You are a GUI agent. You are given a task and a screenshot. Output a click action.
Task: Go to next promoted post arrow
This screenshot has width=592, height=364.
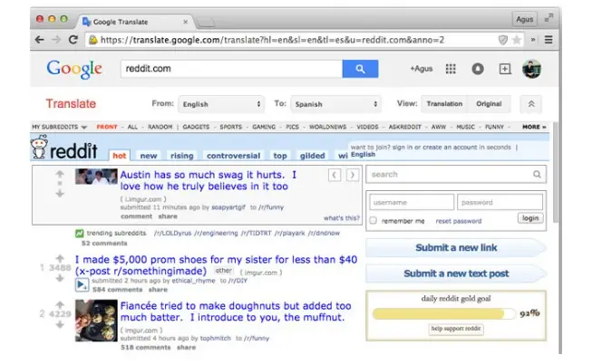[353, 175]
